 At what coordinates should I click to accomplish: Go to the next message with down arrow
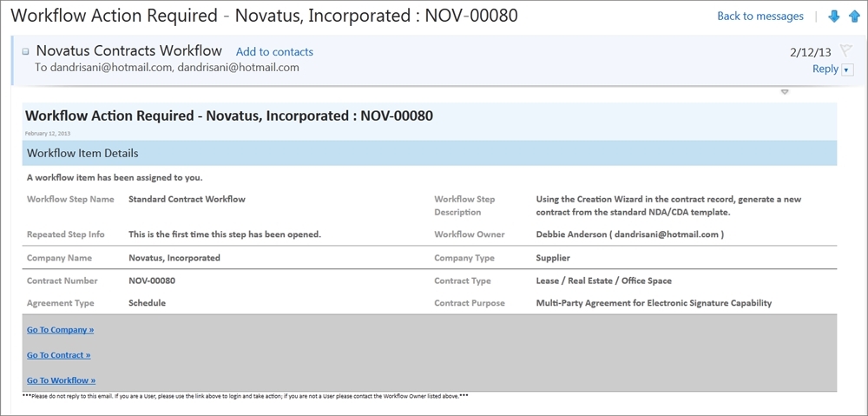833,17
